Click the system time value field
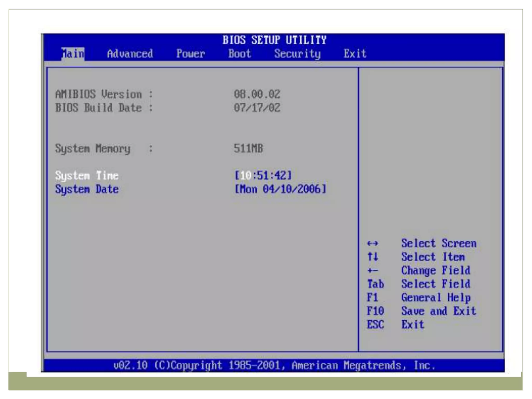The height and width of the screenshot is (399, 532). pyautogui.click(x=263, y=176)
